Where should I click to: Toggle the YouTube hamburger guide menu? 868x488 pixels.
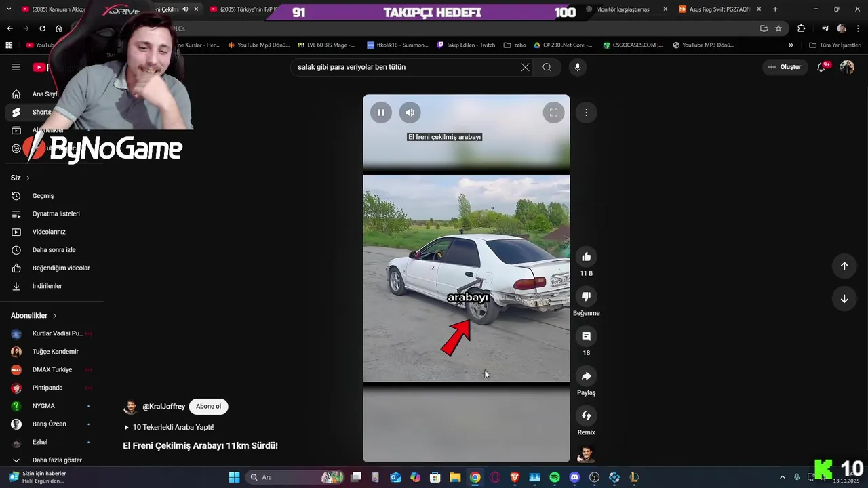16,67
